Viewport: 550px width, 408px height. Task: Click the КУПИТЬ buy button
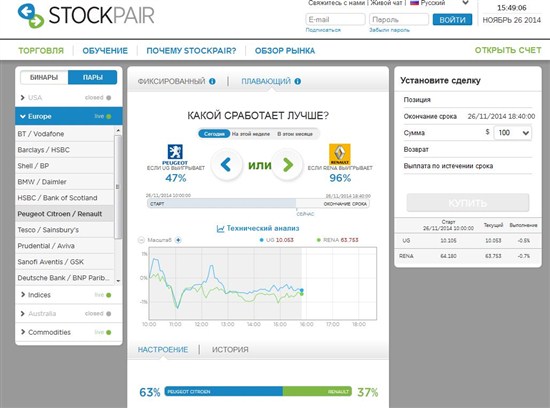pos(468,203)
